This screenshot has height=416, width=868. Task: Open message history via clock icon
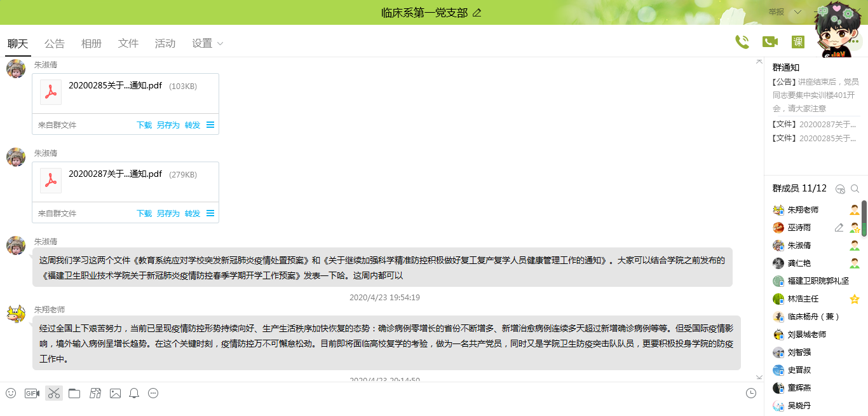coord(751,393)
